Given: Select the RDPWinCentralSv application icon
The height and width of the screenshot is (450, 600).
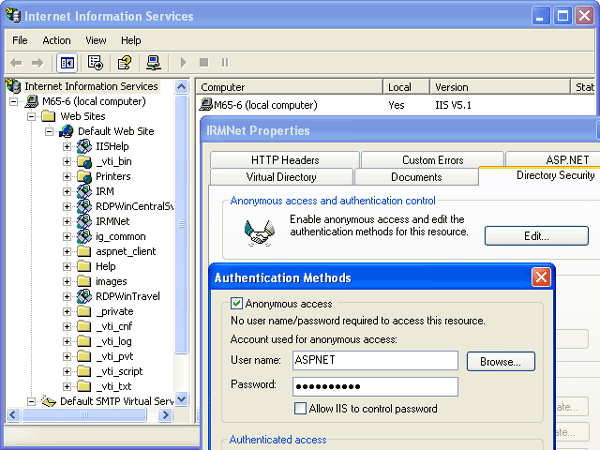Looking at the screenshot, I should [84, 206].
